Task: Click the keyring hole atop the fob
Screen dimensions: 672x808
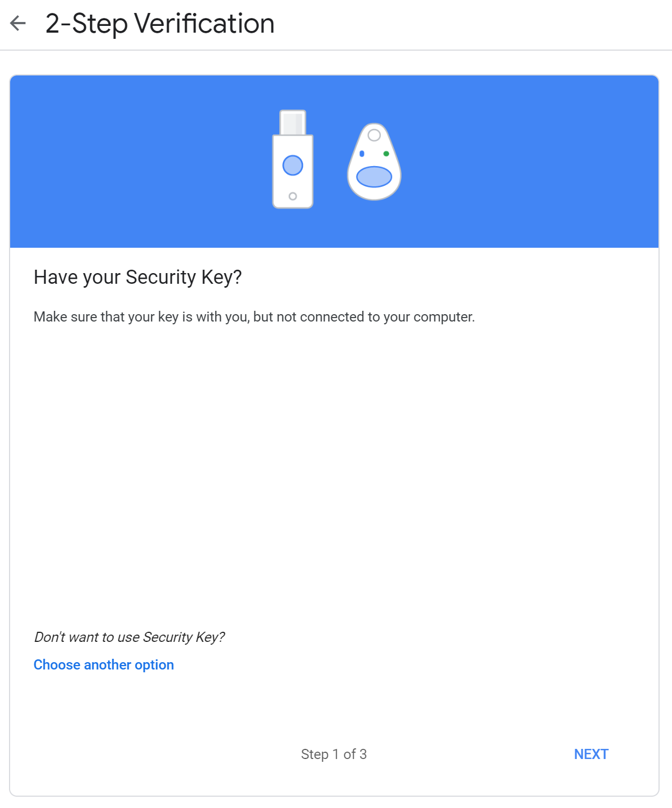Action: (x=374, y=135)
